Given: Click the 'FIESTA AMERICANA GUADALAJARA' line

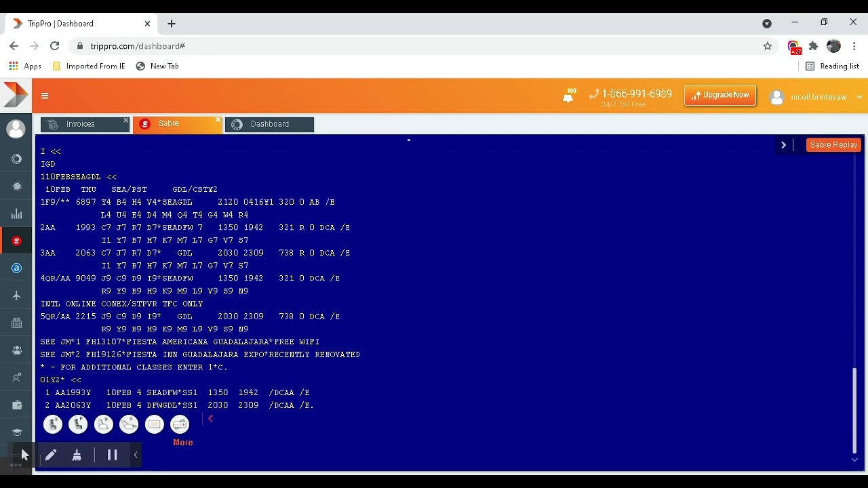Looking at the screenshot, I should pos(180,342).
